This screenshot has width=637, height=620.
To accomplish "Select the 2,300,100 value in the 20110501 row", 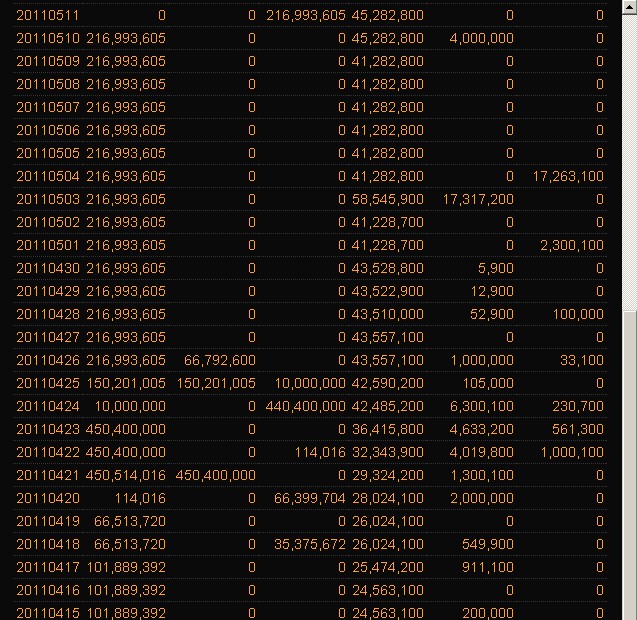I will [x=571, y=245].
